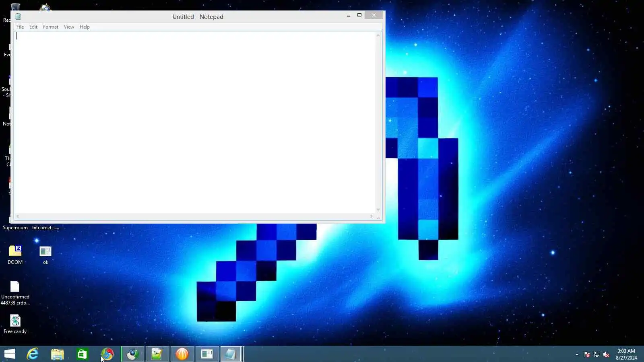Open the Edit menu in Notepad
The width and height of the screenshot is (644, 362).
[33, 27]
